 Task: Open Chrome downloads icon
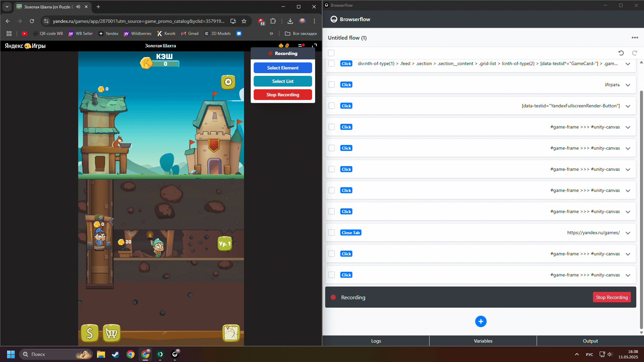(x=290, y=21)
